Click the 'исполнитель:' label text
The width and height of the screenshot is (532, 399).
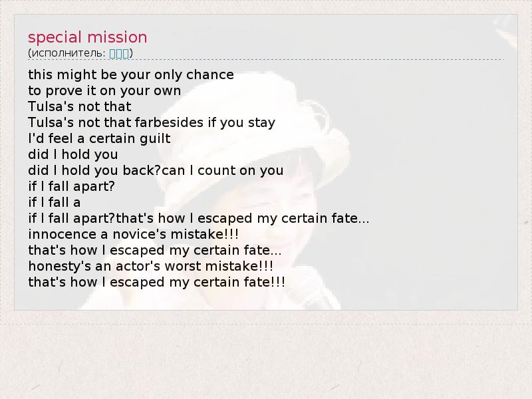click(x=67, y=53)
